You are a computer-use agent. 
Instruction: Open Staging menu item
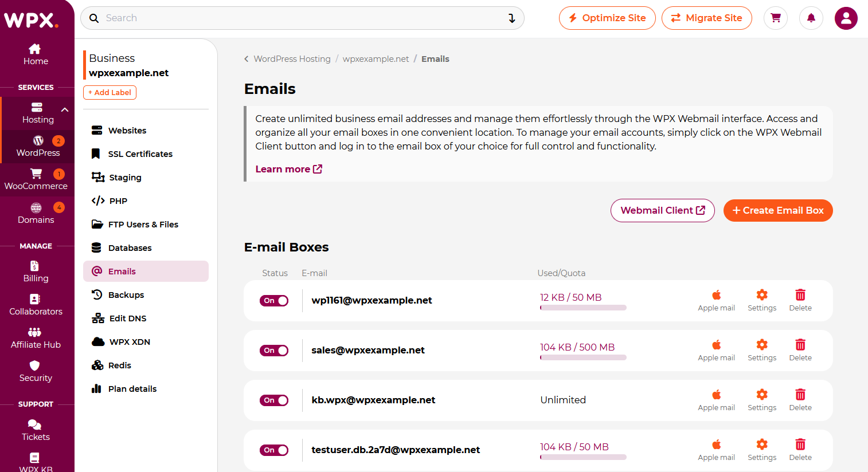pyautogui.click(x=146, y=178)
